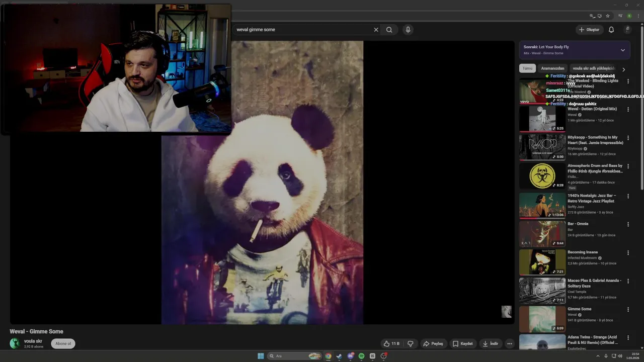Open voula skr channel name
This screenshot has width=644, height=362.
pyautogui.click(x=33, y=341)
